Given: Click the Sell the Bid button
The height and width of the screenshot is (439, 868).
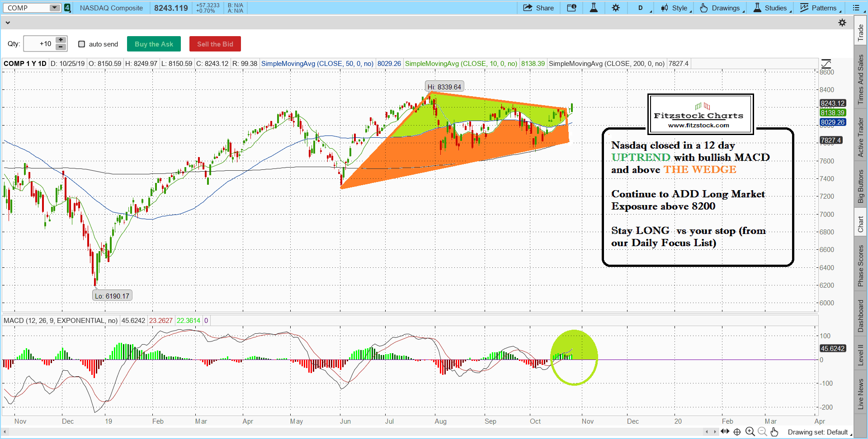Looking at the screenshot, I should coord(215,44).
